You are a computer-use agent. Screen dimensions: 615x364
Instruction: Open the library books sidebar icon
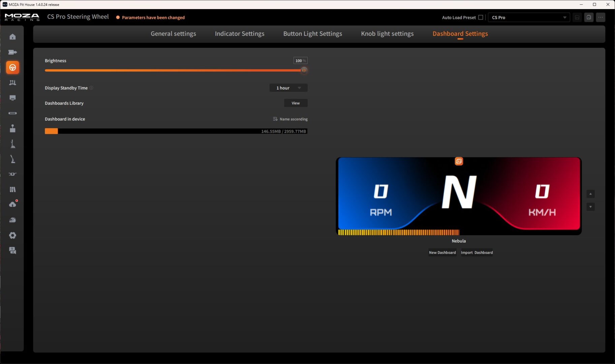point(12,189)
